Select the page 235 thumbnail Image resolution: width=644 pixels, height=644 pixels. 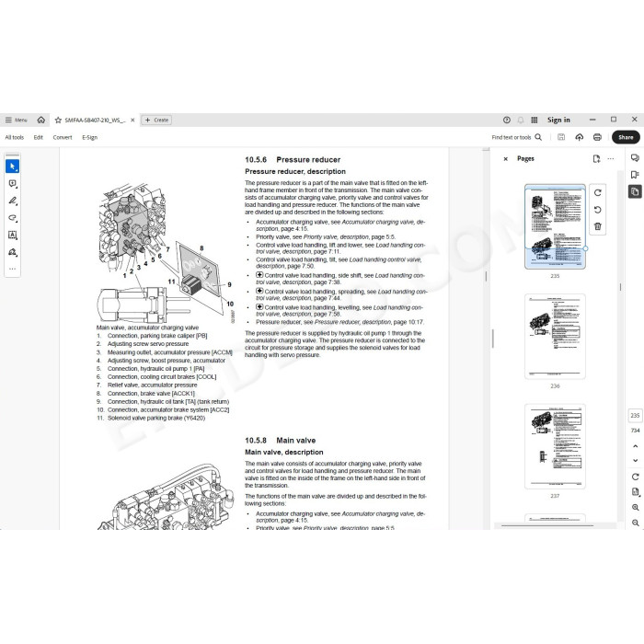[x=555, y=226]
